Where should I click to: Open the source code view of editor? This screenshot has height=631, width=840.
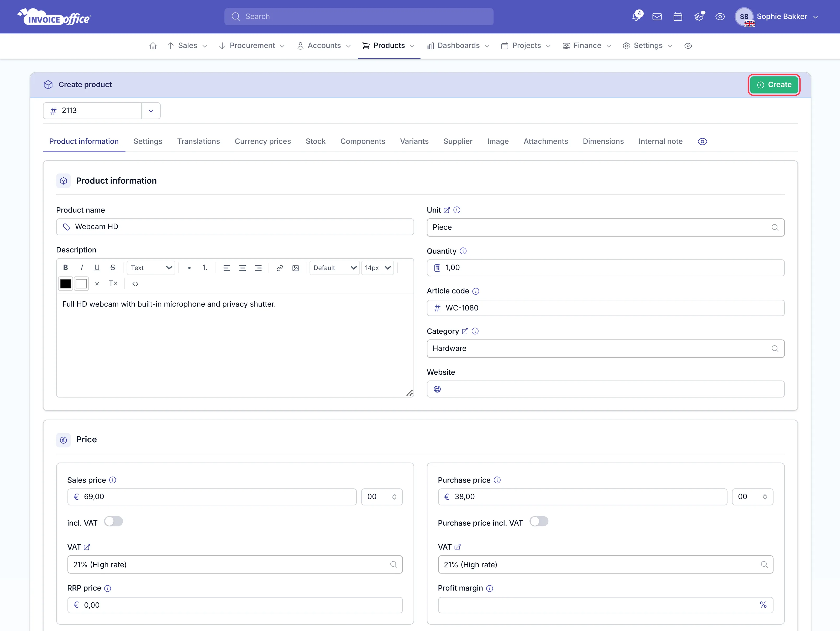click(135, 283)
